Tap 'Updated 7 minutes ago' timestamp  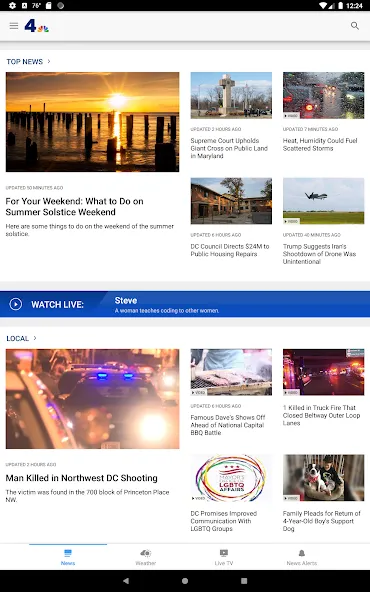(310, 129)
